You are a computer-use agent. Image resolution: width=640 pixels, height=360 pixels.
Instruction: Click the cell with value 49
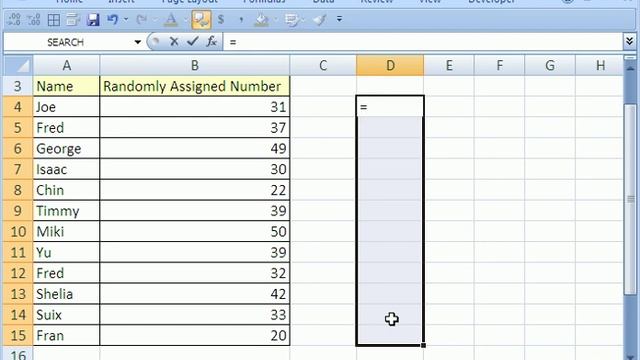click(195, 149)
